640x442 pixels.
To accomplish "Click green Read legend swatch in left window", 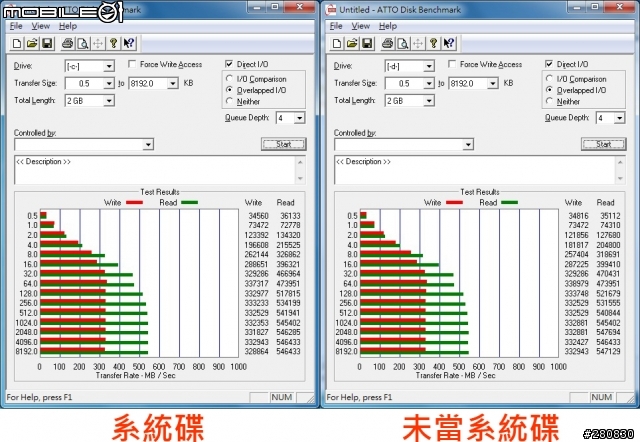I will pyautogui.click(x=189, y=202).
